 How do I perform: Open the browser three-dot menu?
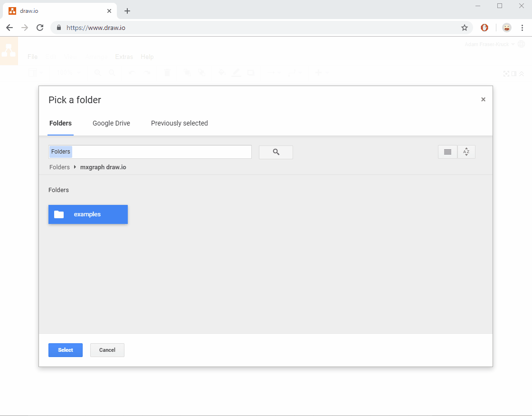522,28
